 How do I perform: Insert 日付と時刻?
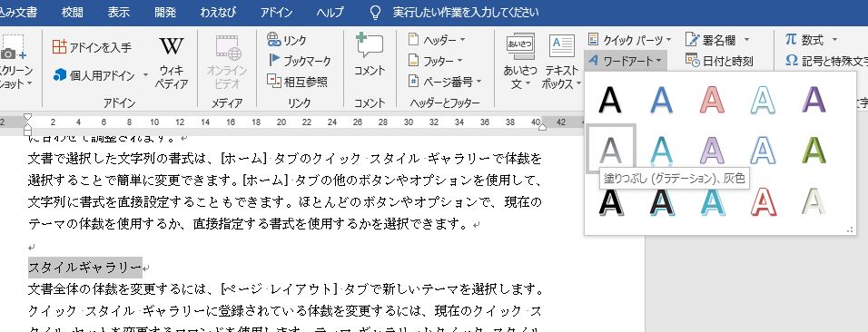[x=719, y=61]
